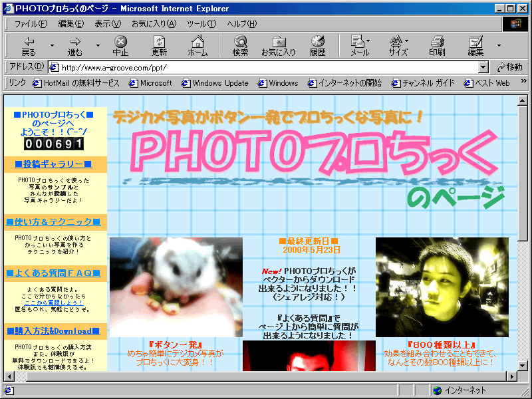Open the 購入方法&Download sidebar link
Screen dimensions: 532x399
53,331
